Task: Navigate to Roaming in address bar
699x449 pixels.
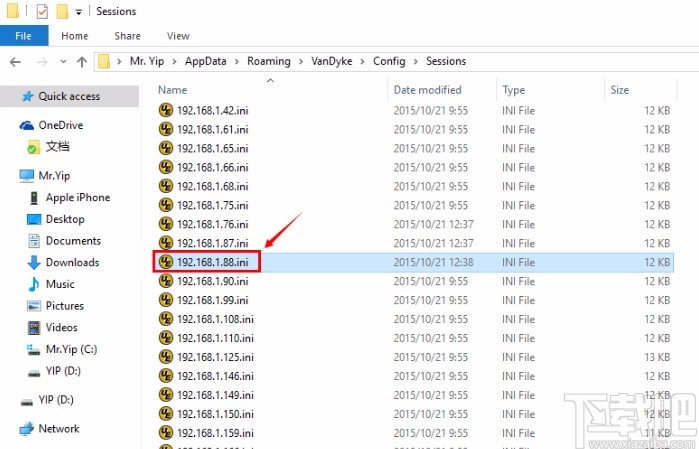Action: click(269, 61)
